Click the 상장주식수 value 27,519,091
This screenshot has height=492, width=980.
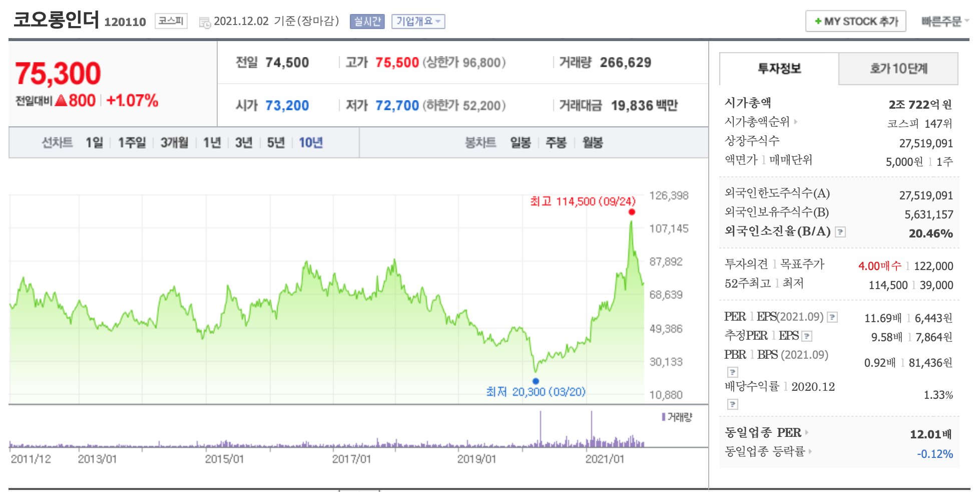926,143
